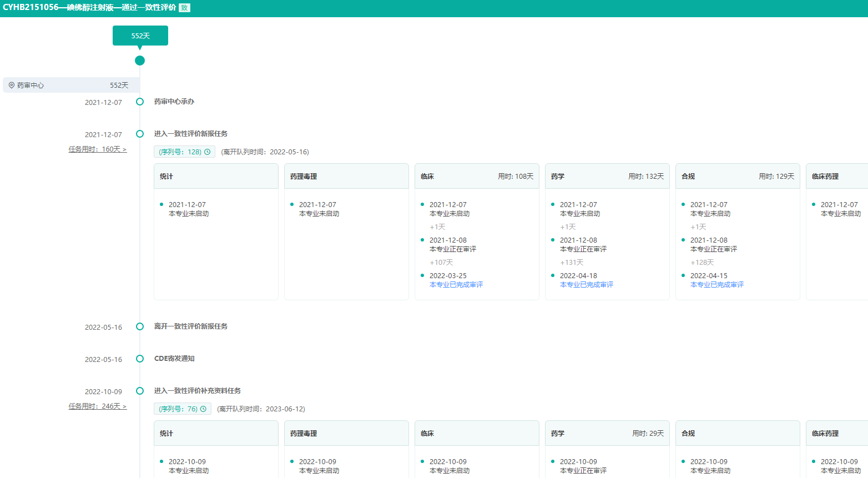Open 临床 本专业已完成审评 link dated 2022-03-25
Image resolution: width=868 pixels, height=478 pixels.
pos(456,285)
